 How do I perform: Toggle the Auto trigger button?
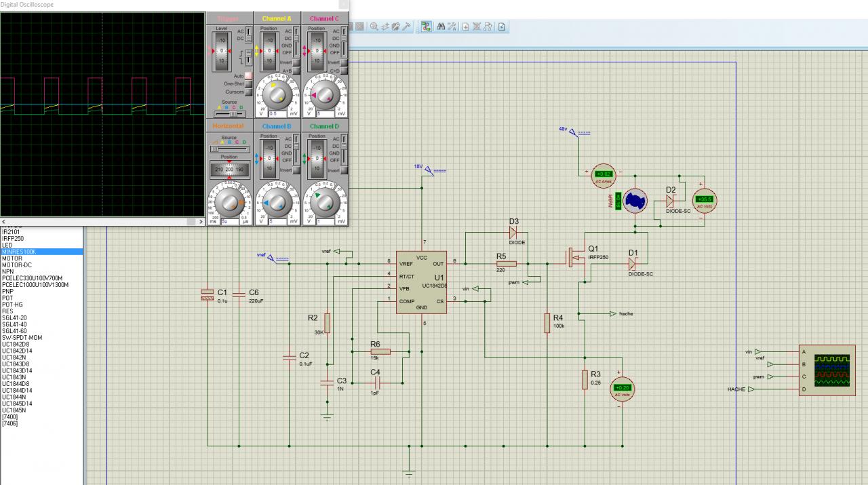coord(249,75)
